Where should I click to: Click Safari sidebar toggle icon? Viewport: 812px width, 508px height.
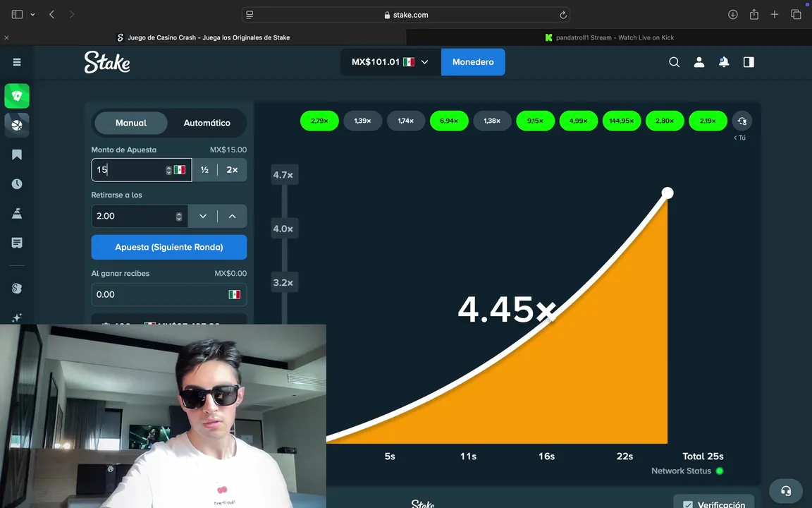17,15
